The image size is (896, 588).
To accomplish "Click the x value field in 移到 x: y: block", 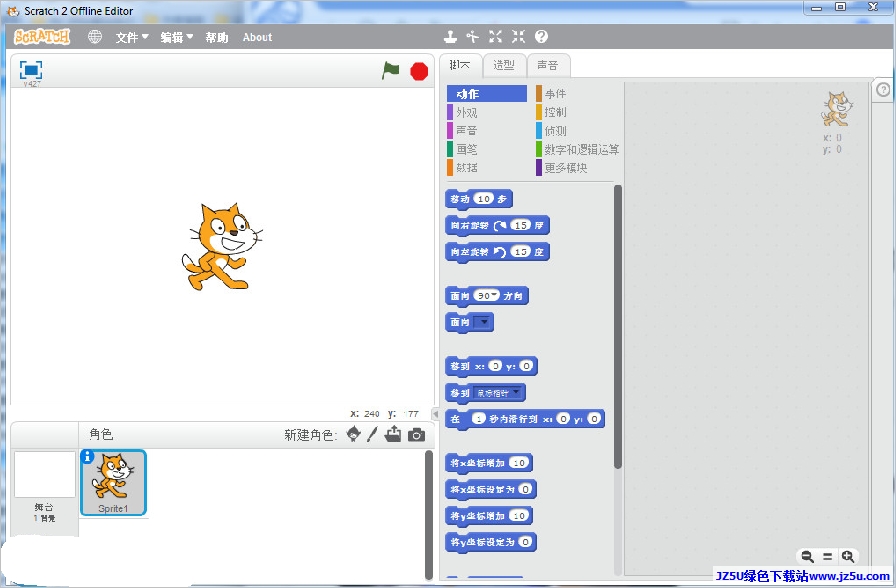I will pos(495,366).
